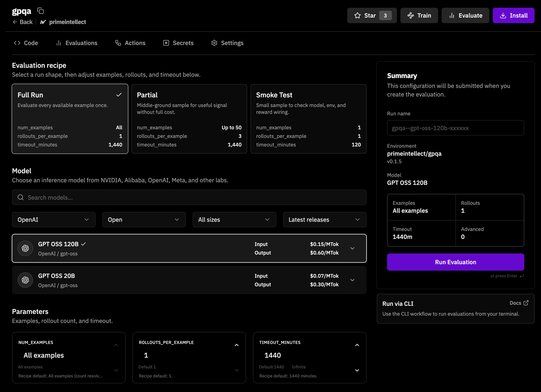Click the back arrow icon
This screenshot has height=392, width=541.
click(15, 22)
